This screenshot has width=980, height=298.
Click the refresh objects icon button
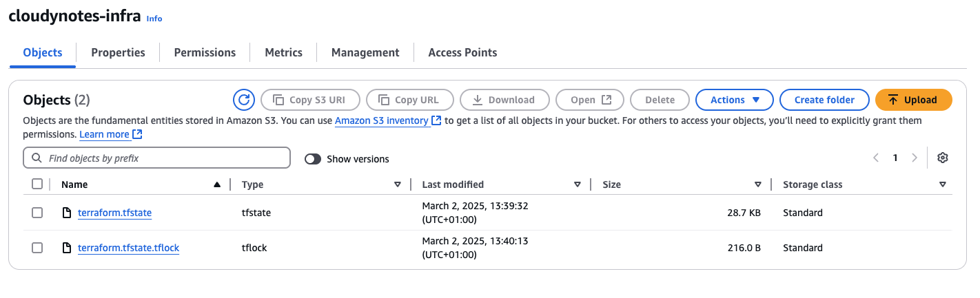(243, 100)
